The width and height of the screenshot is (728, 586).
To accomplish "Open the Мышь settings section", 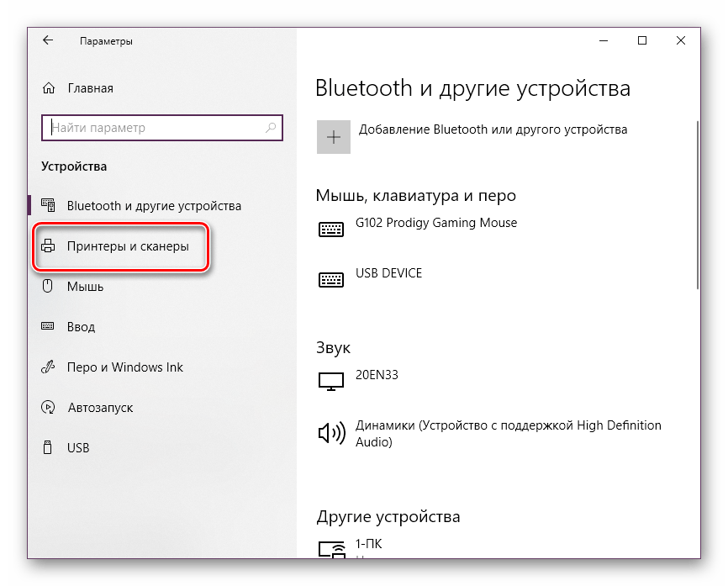I will pos(85,287).
